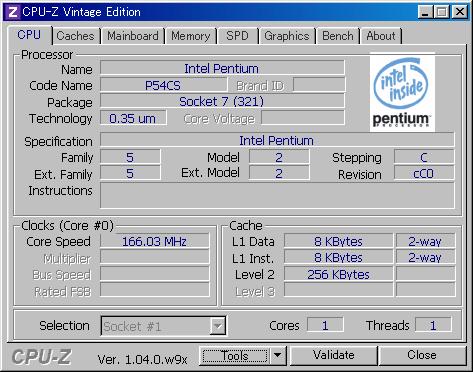The width and height of the screenshot is (473, 372).
Task: Click the CPU-Z logo at bottom left
Action: 42,357
